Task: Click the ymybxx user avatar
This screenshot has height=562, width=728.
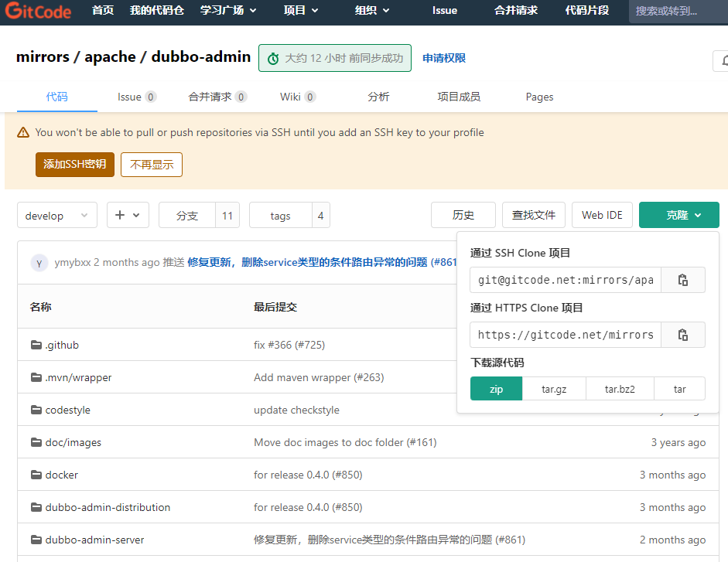Action: (39, 263)
